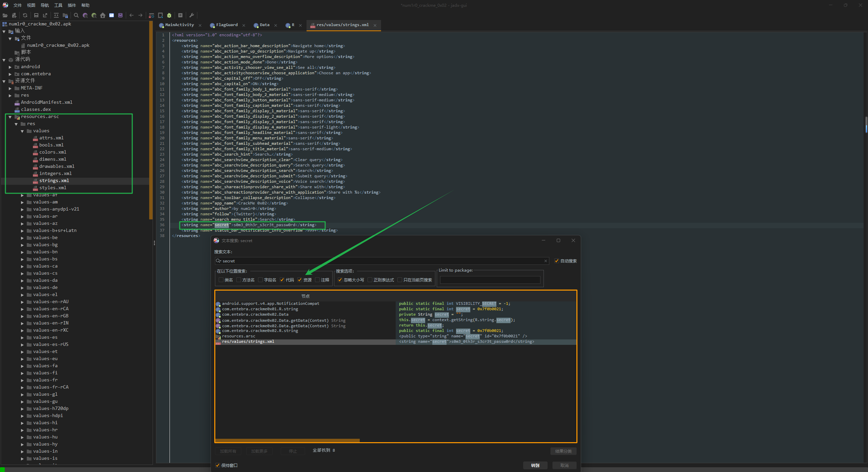The image size is (868, 472).
Task: Click the 加载所有 button
Action: [228, 451]
